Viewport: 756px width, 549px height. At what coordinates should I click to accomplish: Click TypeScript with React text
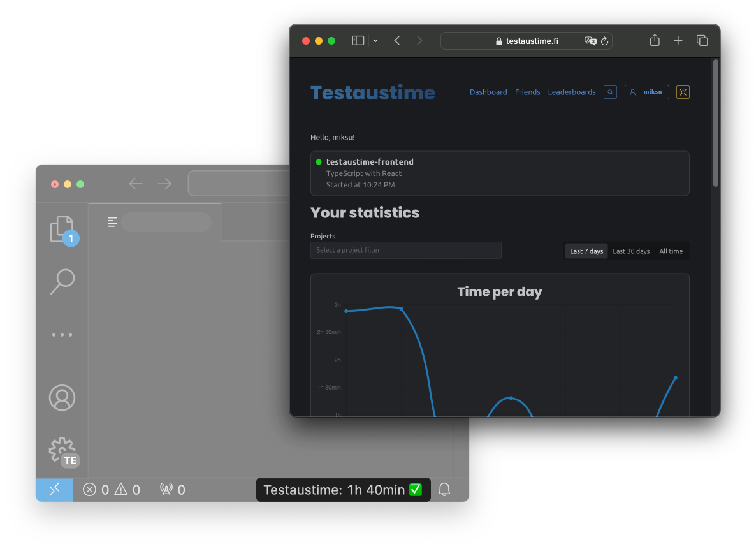coord(363,173)
